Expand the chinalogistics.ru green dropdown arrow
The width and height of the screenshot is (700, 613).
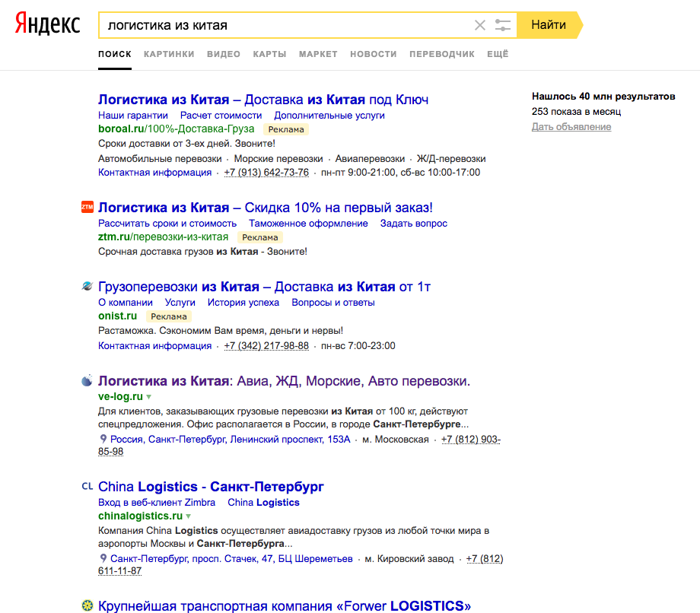click(x=189, y=516)
